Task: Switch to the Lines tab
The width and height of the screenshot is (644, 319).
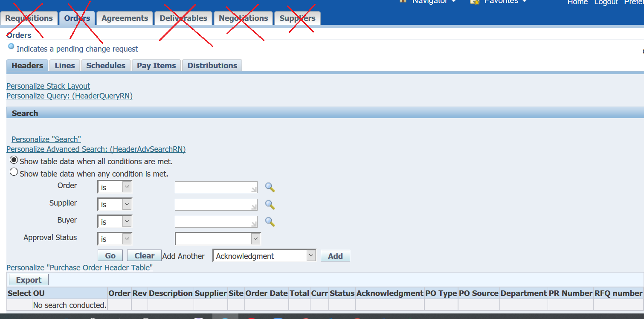Action: [64, 65]
